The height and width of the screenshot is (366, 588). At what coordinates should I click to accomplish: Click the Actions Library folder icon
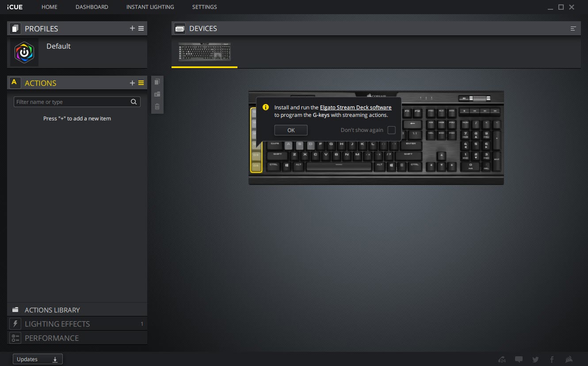tap(15, 310)
